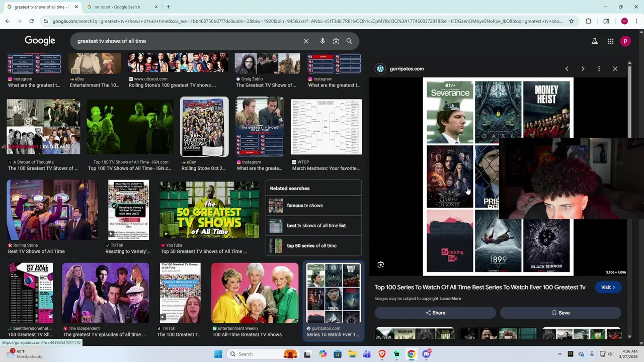Viewport: 644px width, 362px height.
Task: Open 'My Hall of Fame' beentheredonethat thumbnail
Action: point(31,293)
